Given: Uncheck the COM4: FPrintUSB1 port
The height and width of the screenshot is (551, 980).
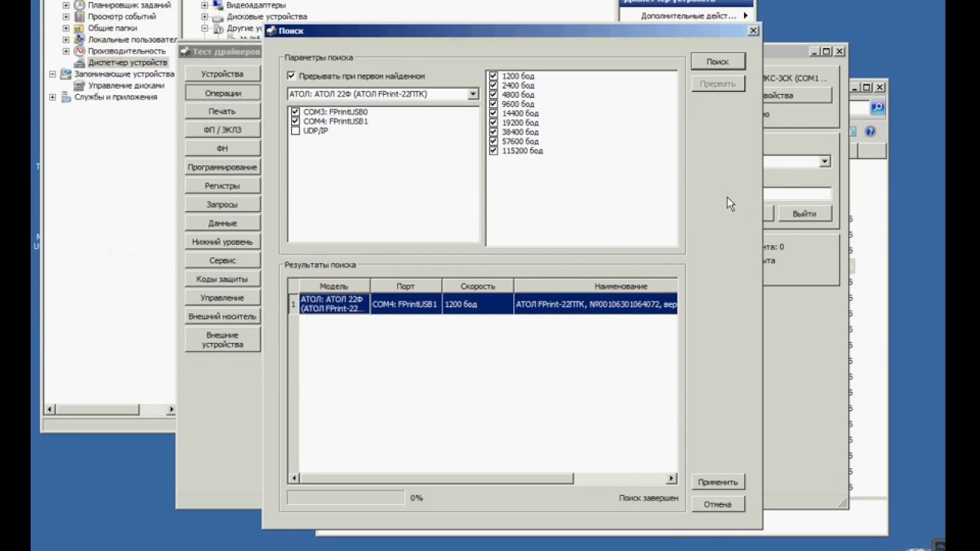Looking at the screenshot, I should point(296,121).
